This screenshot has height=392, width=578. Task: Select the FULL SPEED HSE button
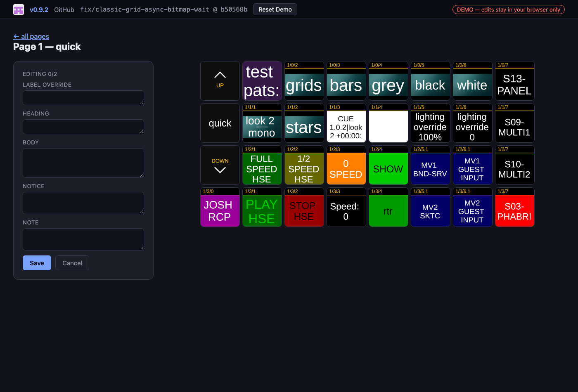[262, 165]
